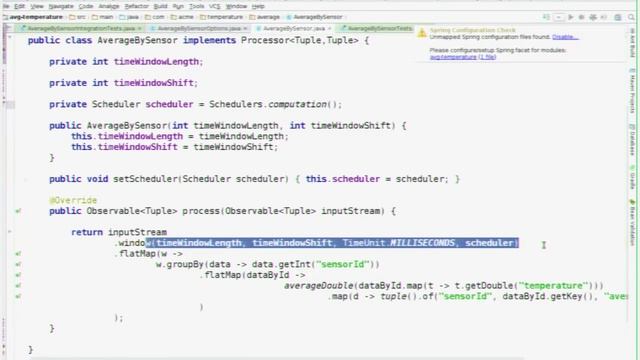Image resolution: width=640 pixels, height=360 pixels.
Task: Click the java folder breadcrumb
Action: pyautogui.click(x=129, y=17)
